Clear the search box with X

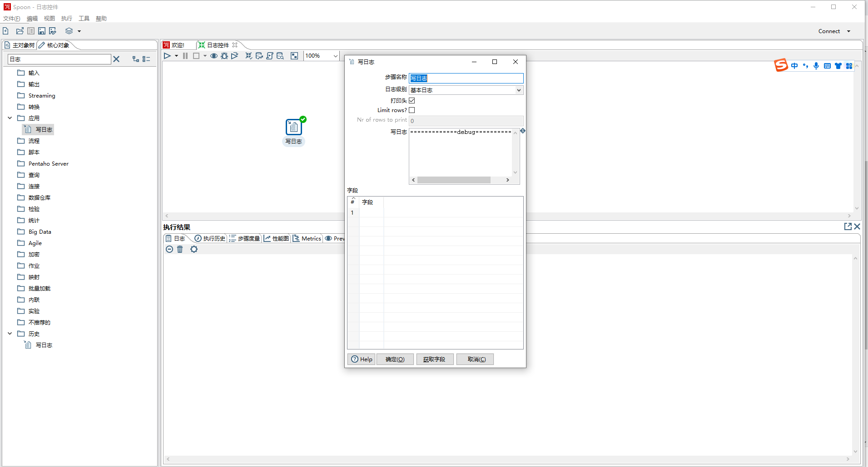click(x=116, y=59)
